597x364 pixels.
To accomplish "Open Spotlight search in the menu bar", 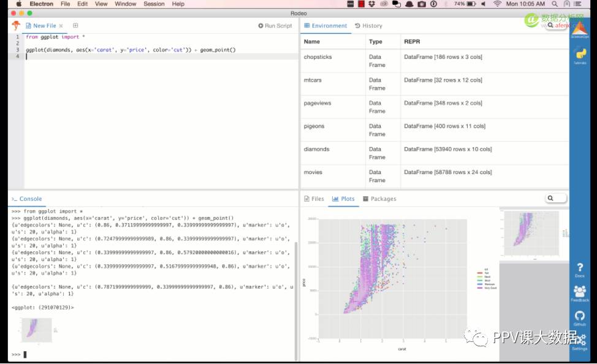I will click(x=555, y=4).
